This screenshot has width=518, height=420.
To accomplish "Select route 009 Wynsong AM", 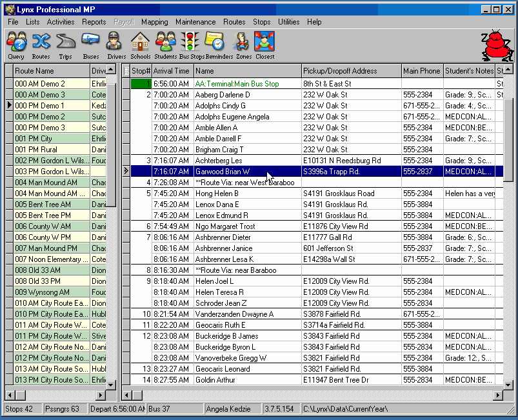I will [52, 292].
